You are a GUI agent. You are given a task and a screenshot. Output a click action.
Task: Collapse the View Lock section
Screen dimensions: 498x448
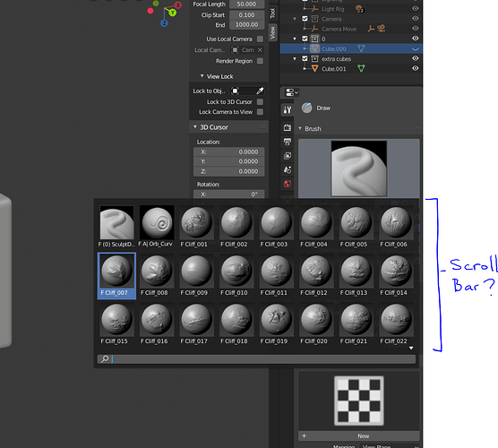pyautogui.click(x=202, y=76)
